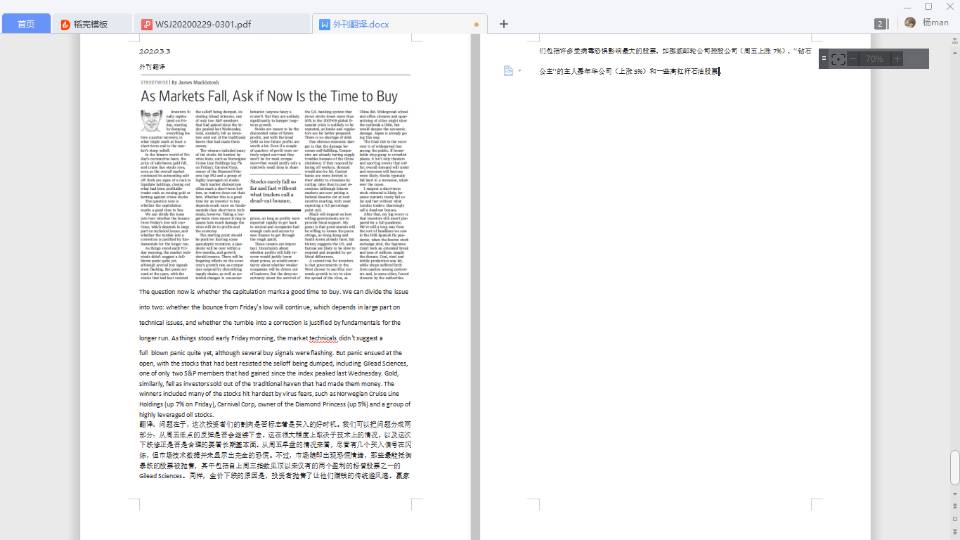The height and width of the screenshot is (540, 960).
Task: Click the author portrait sketch in article
Action: (x=151, y=121)
